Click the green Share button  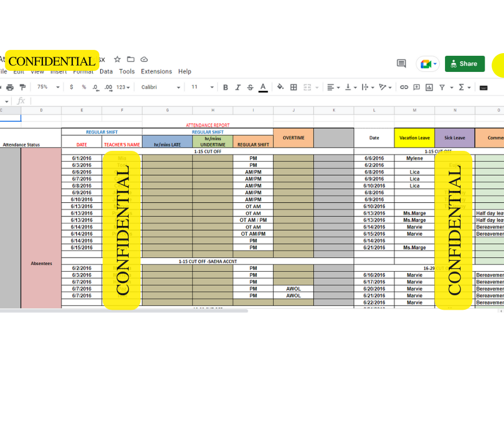click(x=464, y=64)
